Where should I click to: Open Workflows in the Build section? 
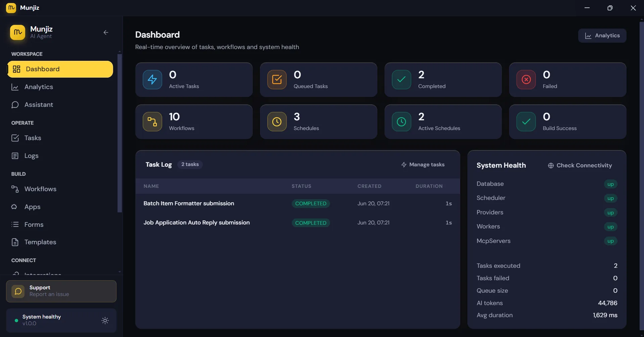click(60, 189)
